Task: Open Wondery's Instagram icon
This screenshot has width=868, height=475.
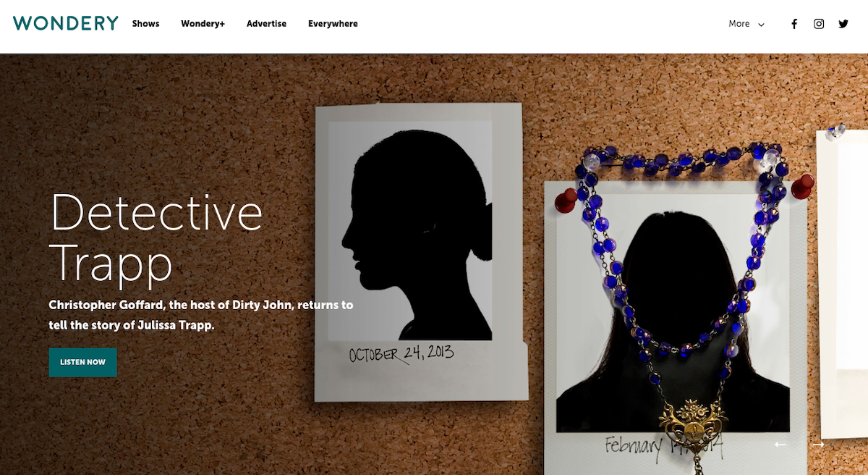Action: click(819, 24)
